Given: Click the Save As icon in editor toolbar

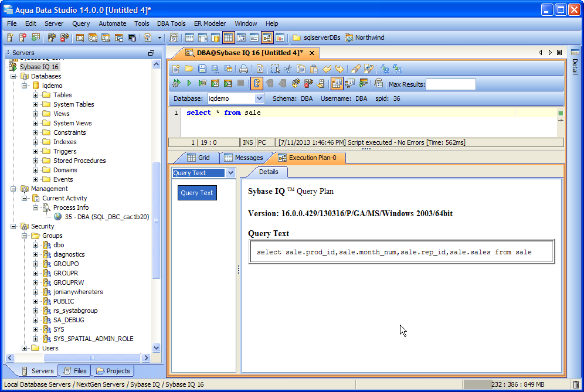Looking at the screenshot, I should pos(215,69).
